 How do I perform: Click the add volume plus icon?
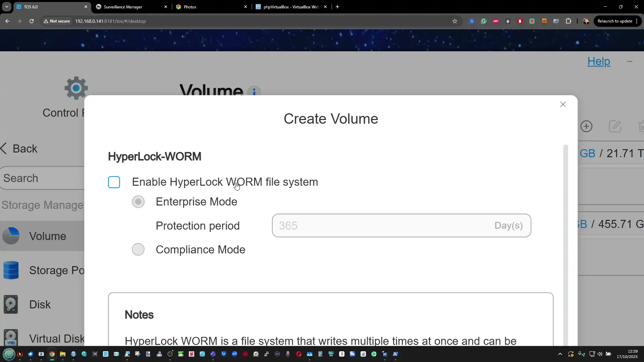click(586, 126)
